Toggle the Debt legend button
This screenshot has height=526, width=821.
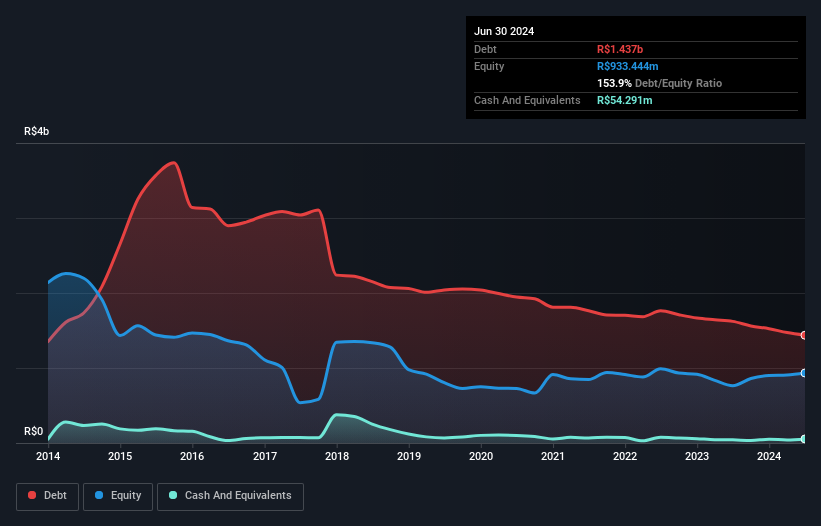tap(48, 496)
